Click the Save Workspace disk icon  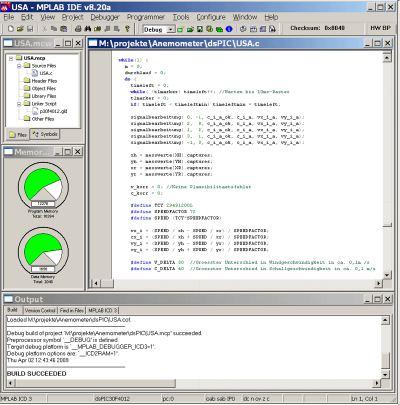(200, 29)
